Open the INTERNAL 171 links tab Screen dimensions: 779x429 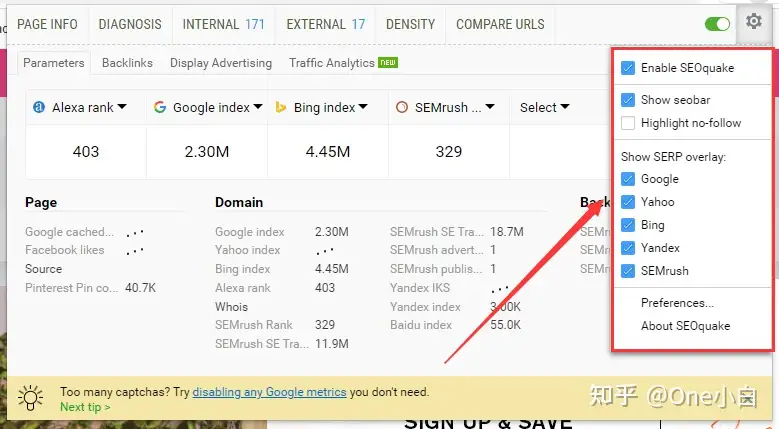coord(224,24)
